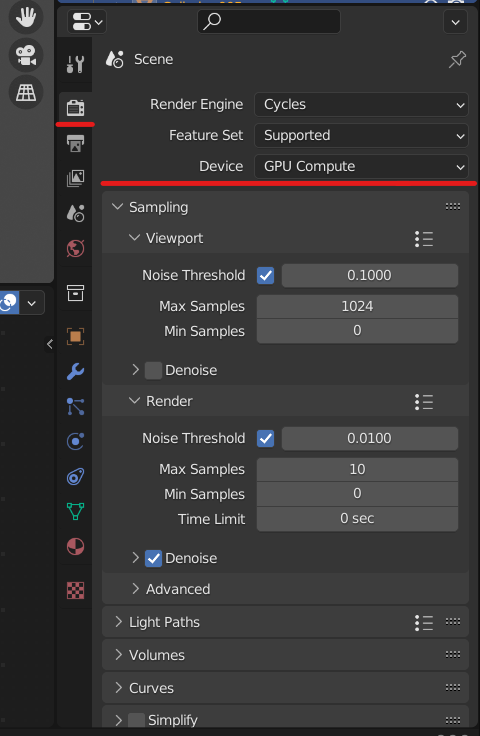Click the Render Max Samples field

(357, 469)
